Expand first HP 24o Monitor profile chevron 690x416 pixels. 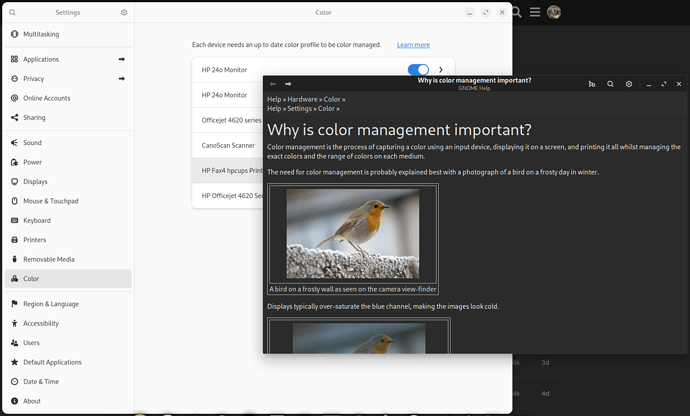440,70
